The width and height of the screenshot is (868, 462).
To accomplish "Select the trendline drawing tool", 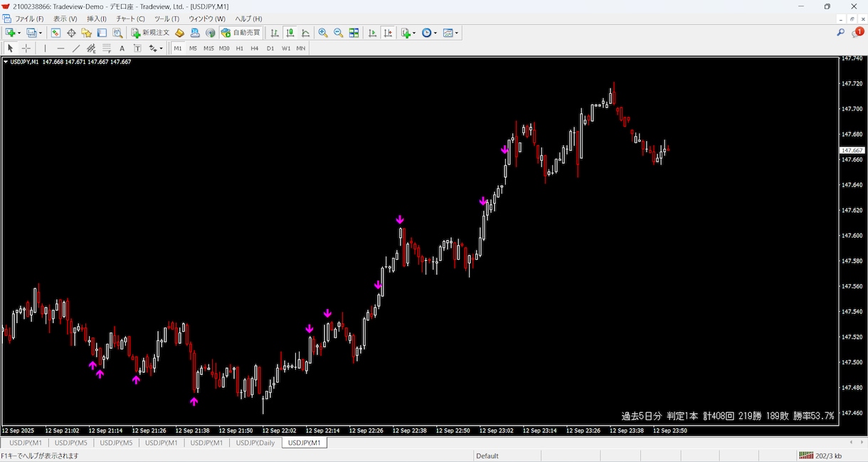I will tap(76, 48).
